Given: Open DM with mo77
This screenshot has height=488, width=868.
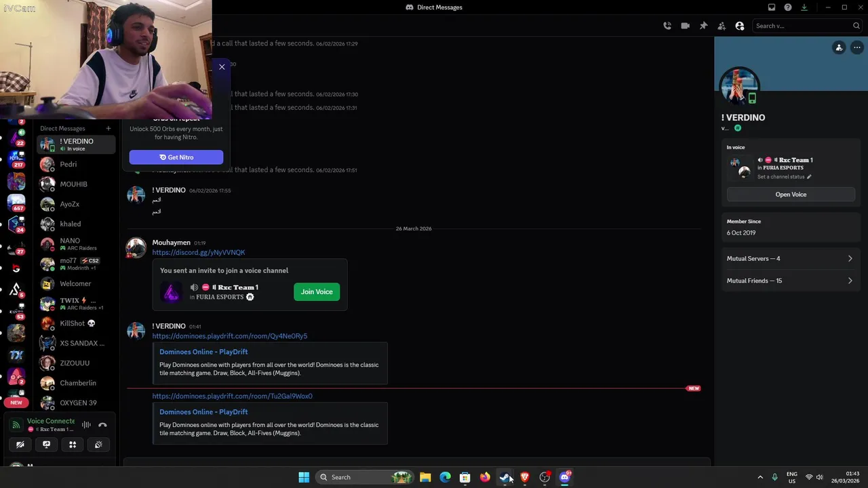Looking at the screenshot, I should tap(77, 264).
